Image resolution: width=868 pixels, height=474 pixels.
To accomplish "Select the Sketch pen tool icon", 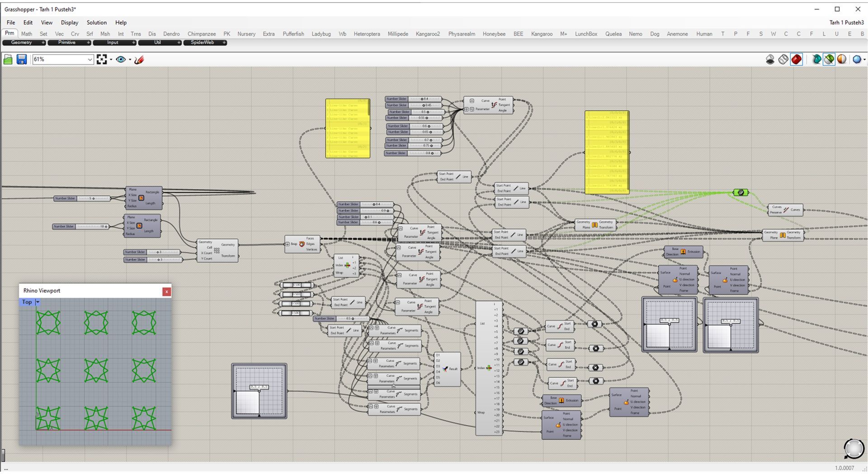I will tap(139, 60).
